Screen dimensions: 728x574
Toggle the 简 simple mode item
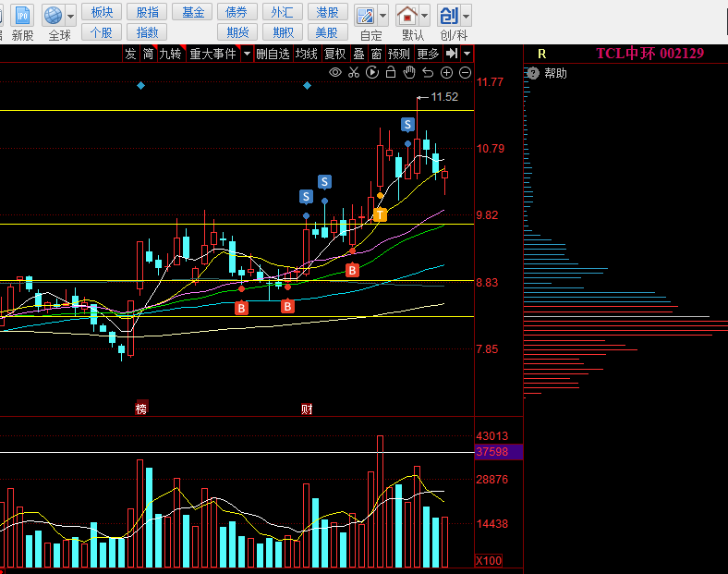(148, 54)
